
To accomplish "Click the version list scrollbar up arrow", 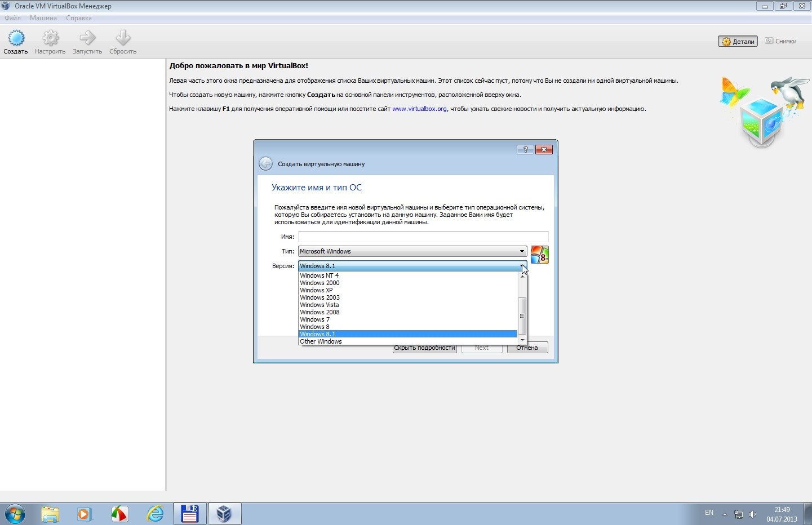I will pyautogui.click(x=522, y=276).
